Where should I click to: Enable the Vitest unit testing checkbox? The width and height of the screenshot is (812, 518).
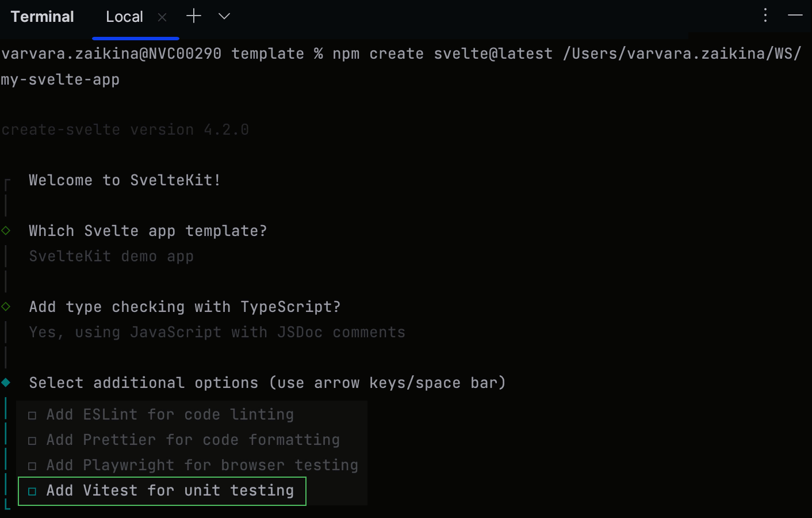[32, 490]
